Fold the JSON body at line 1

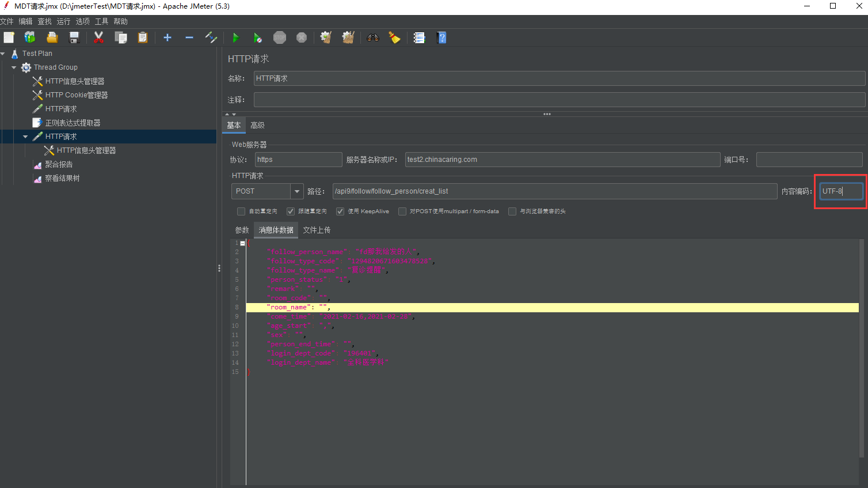[242, 243]
